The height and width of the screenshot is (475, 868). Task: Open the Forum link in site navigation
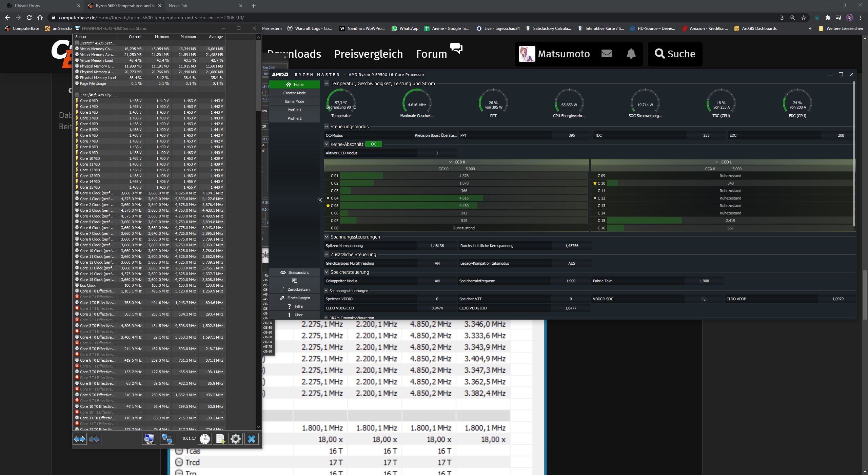point(431,54)
